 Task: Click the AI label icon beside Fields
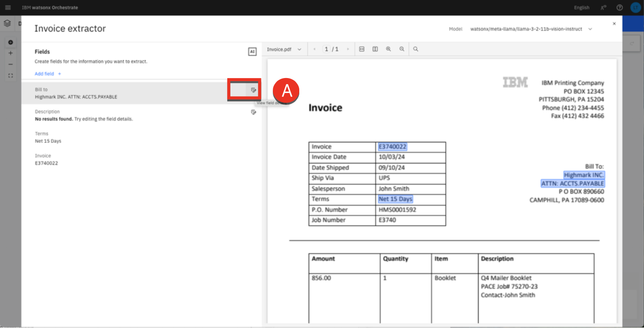point(252,52)
